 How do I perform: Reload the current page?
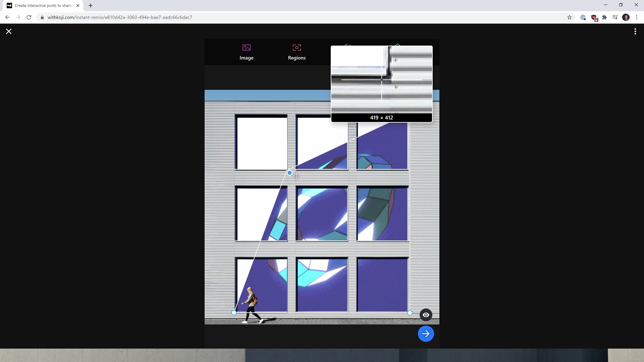[x=29, y=17]
